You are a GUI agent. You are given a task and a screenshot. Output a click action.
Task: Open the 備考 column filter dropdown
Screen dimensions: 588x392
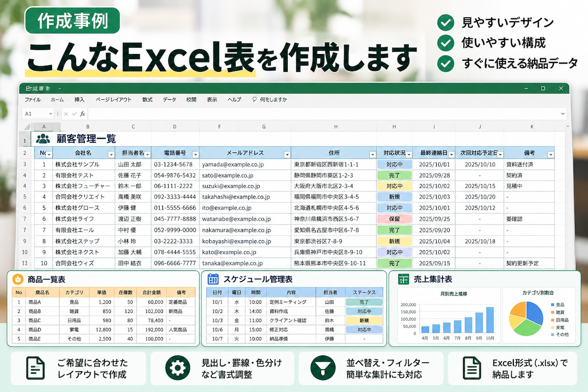[x=550, y=154]
